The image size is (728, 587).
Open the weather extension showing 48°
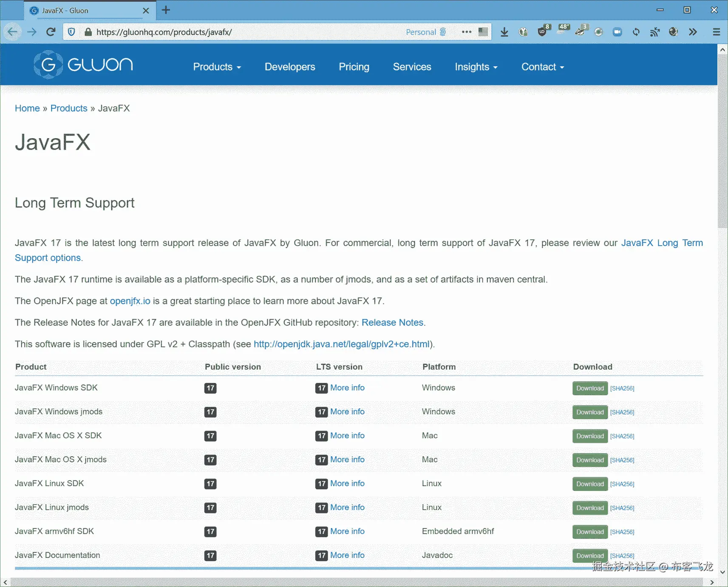[564, 30]
